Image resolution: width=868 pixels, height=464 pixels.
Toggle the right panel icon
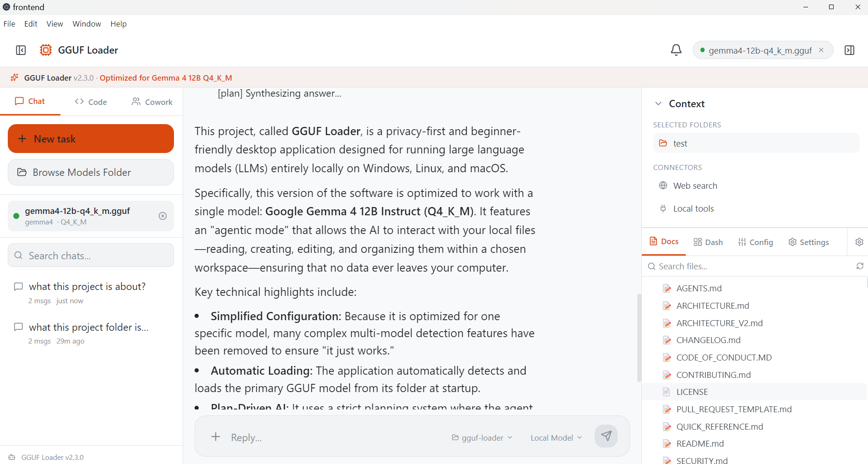(849, 50)
